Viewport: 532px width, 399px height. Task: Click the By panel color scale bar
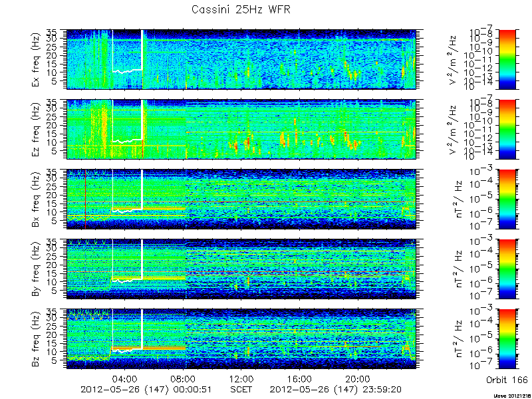507,269
